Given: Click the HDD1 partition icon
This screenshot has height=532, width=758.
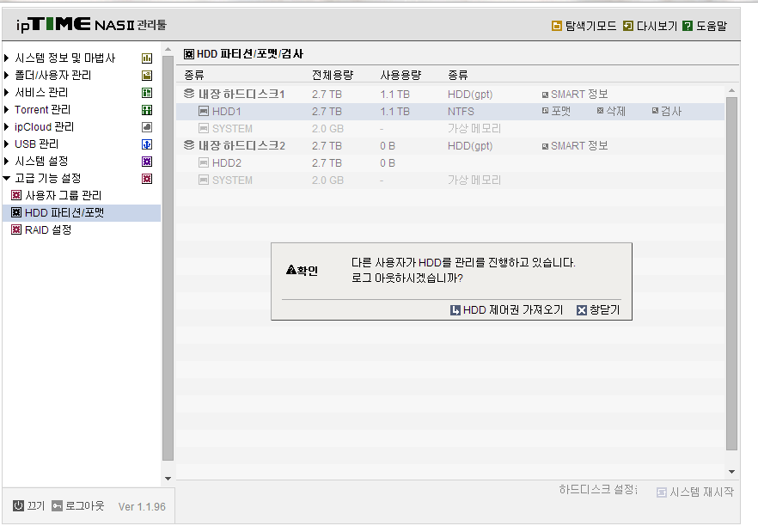Looking at the screenshot, I should pyautogui.click(x=204, y=111).
